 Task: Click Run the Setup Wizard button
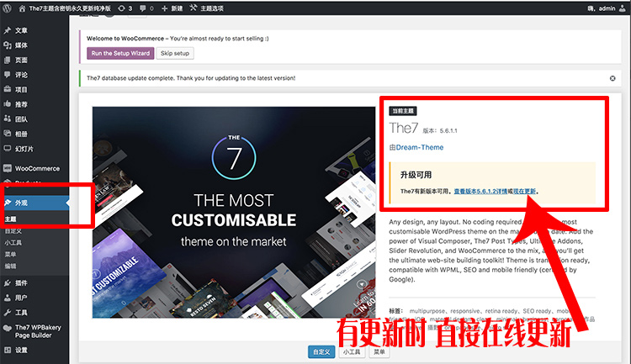pos(119,53)
